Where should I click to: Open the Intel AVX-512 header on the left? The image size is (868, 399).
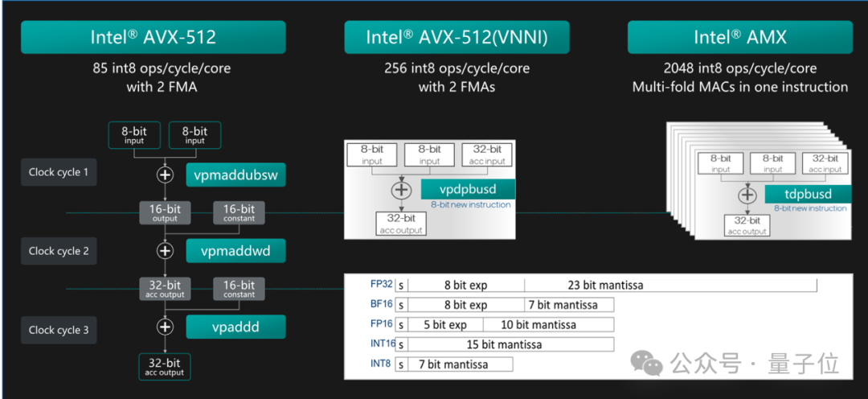(153, 37)
